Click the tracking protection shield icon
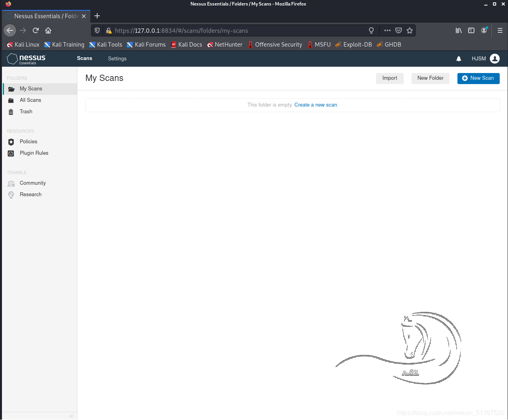Screen dimensions: 508x420 97,30
